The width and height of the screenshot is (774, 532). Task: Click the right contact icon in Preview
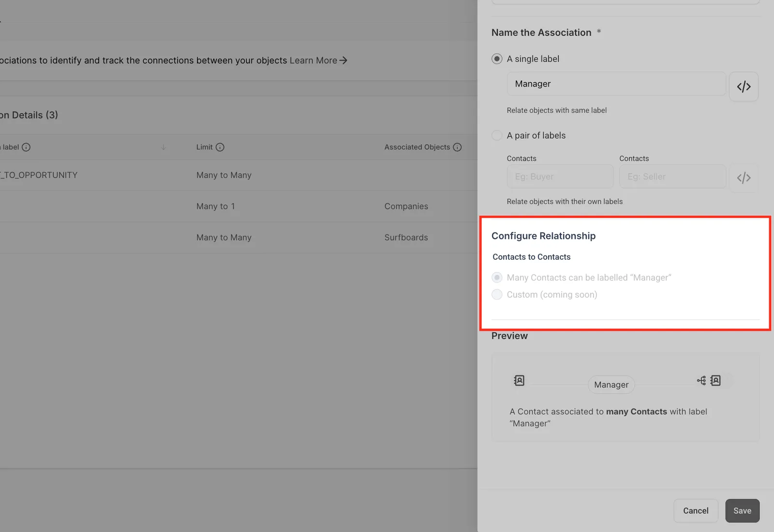[x=715, y=381]
